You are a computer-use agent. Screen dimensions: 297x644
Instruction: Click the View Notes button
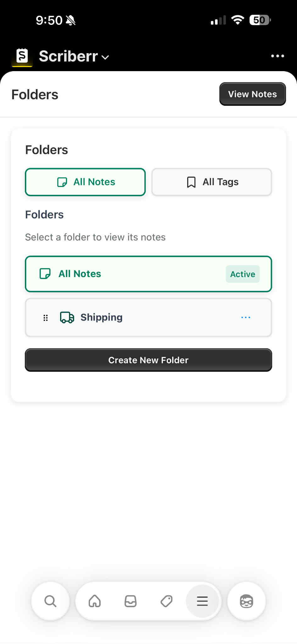pyautogui.click(x=253, y=94)
